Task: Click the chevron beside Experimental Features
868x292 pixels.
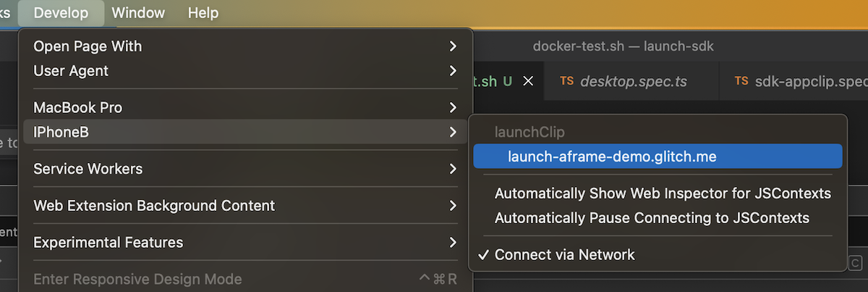Action: [453, 242]
